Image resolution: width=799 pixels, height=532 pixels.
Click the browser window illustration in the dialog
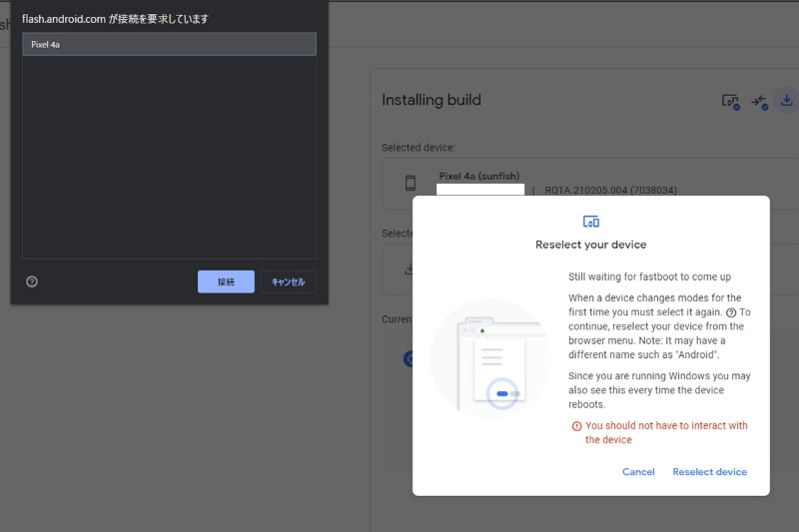coord(490,359)
